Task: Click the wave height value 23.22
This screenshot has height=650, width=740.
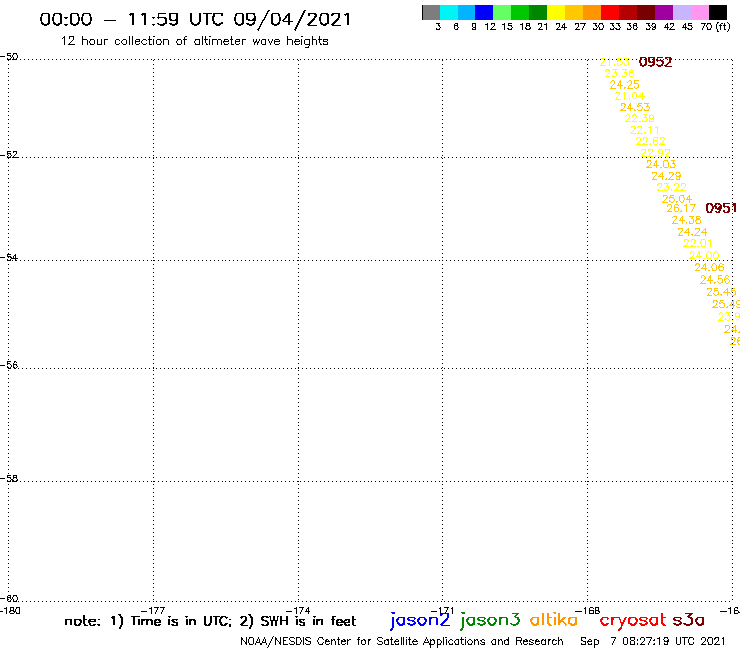Action: point(672,187)
